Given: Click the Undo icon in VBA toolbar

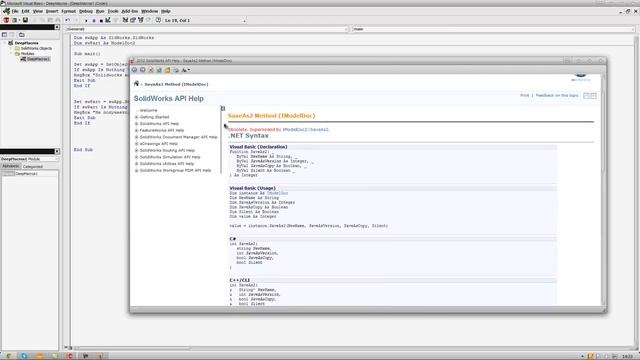Looking at the screenshot, I should pos(67,20).
